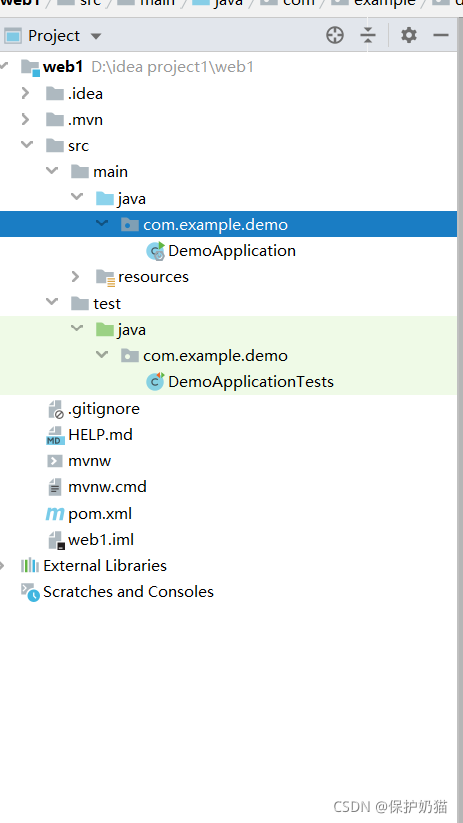Expand the .idea folder
463x823 pixels.
point(25,93)
